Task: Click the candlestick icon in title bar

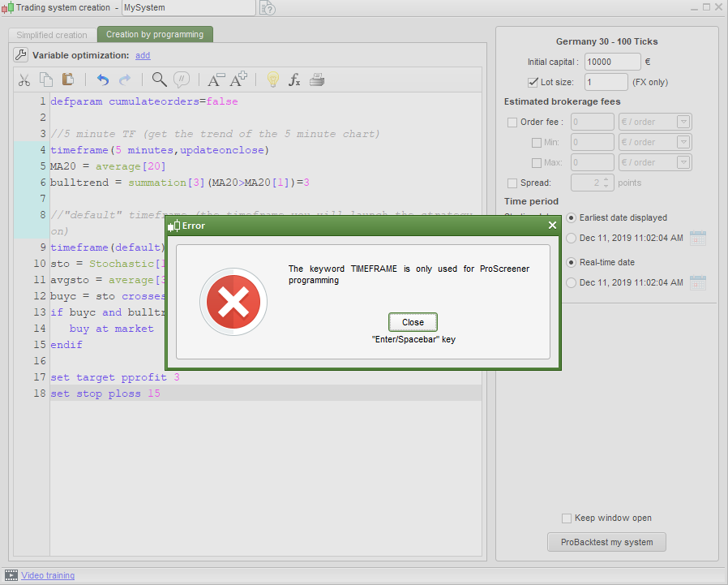Action: (7, 7)
